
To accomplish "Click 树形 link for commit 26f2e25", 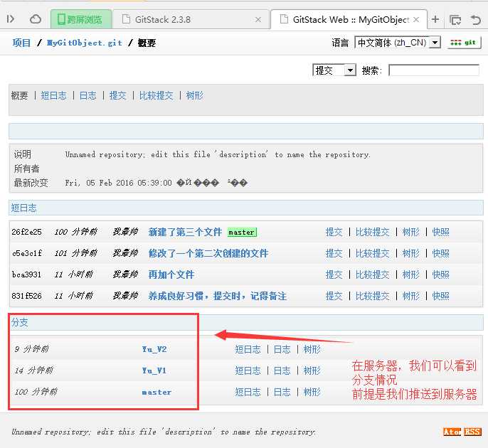I will pos(411,232).
